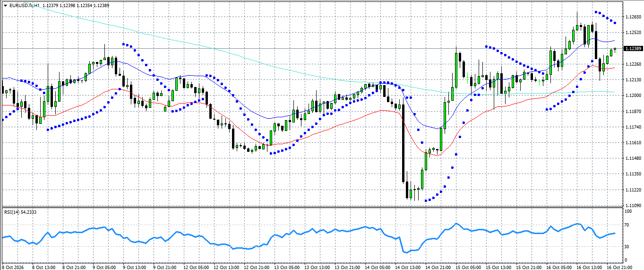
Task: Click the 1.11870 price axis label
Action: click(633, 111)
